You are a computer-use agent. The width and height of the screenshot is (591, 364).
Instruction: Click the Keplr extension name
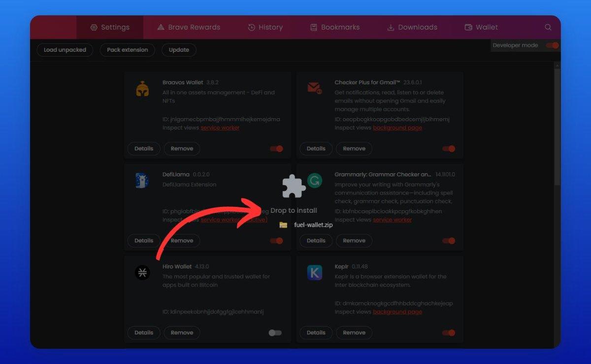pos(342,267)
